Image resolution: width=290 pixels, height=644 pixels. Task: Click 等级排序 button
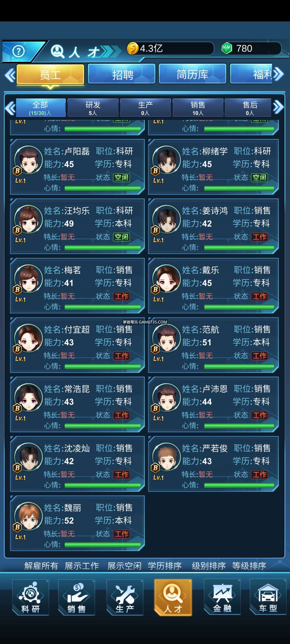click(x=249, y=566)
